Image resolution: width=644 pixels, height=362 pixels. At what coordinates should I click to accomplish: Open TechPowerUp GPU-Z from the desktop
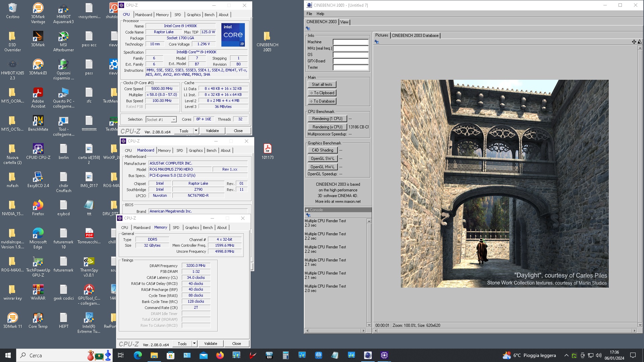(x=38, y=267)
